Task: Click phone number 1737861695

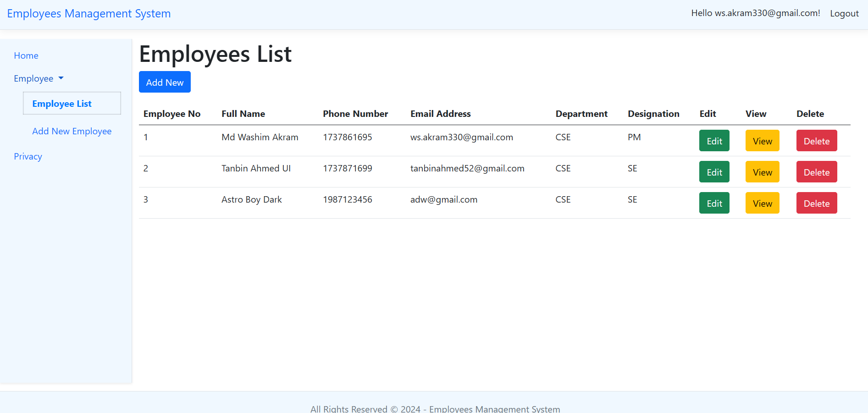Action: point(348,137)
